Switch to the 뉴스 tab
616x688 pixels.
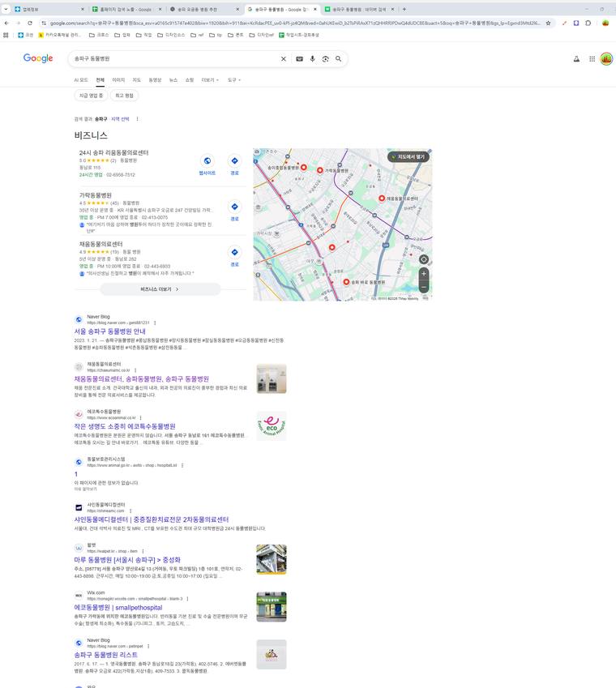(173, 80)
